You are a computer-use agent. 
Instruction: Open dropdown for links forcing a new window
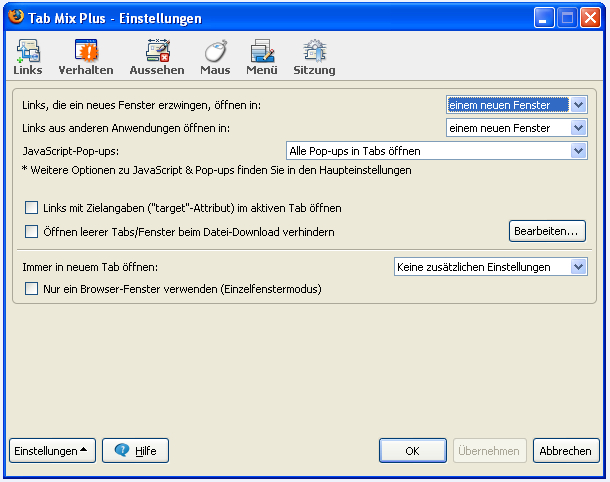[517, 105]
